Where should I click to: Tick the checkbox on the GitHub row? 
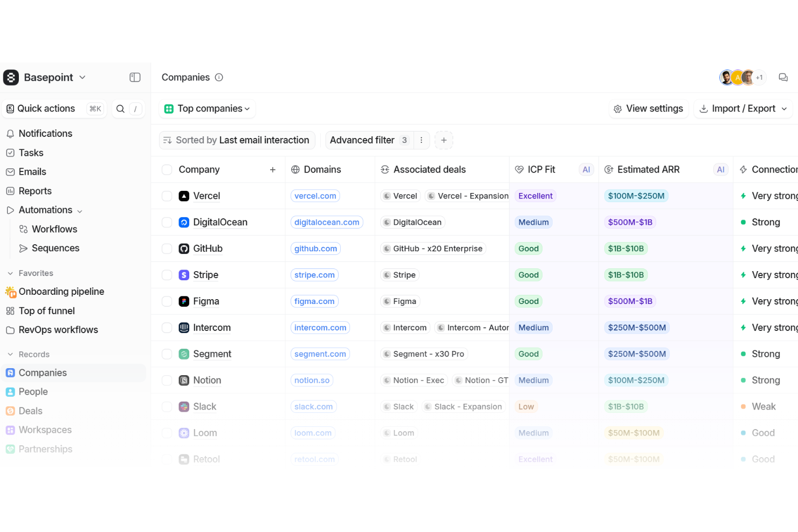167,248
